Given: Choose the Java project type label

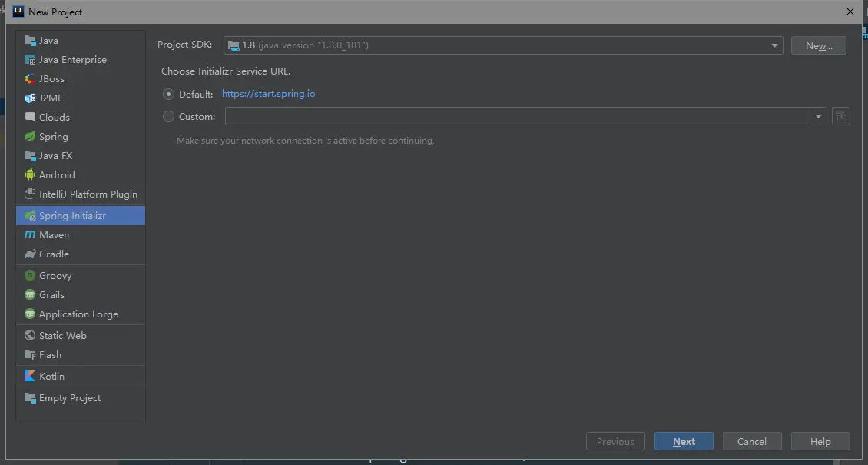Looking at the screenshot, I should tap(48, 41).
